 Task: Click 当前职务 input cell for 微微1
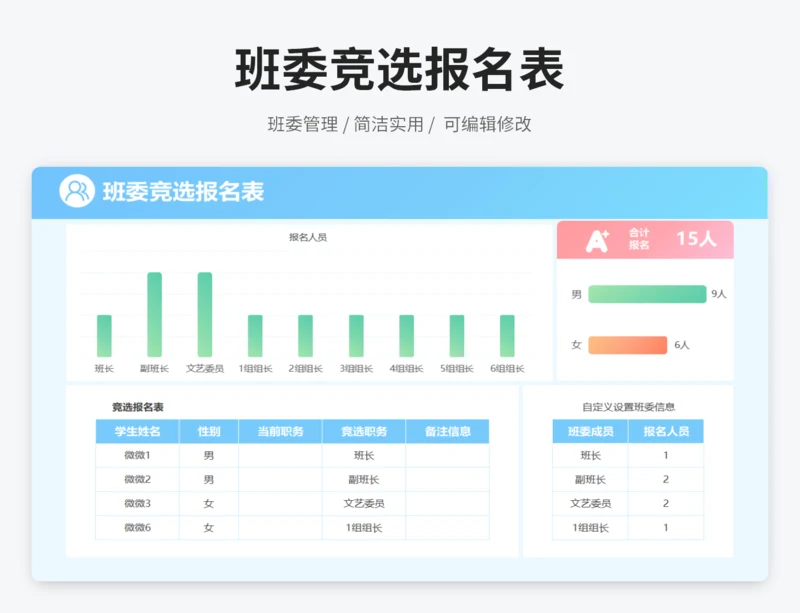point(280,455)
